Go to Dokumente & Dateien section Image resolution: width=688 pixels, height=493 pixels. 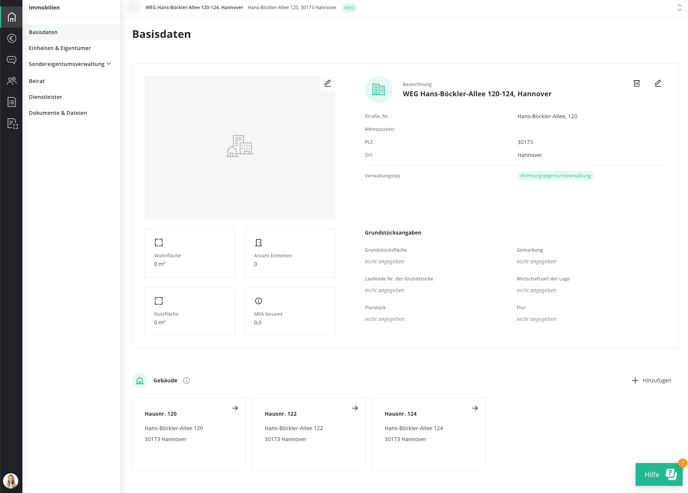point(58,113)
